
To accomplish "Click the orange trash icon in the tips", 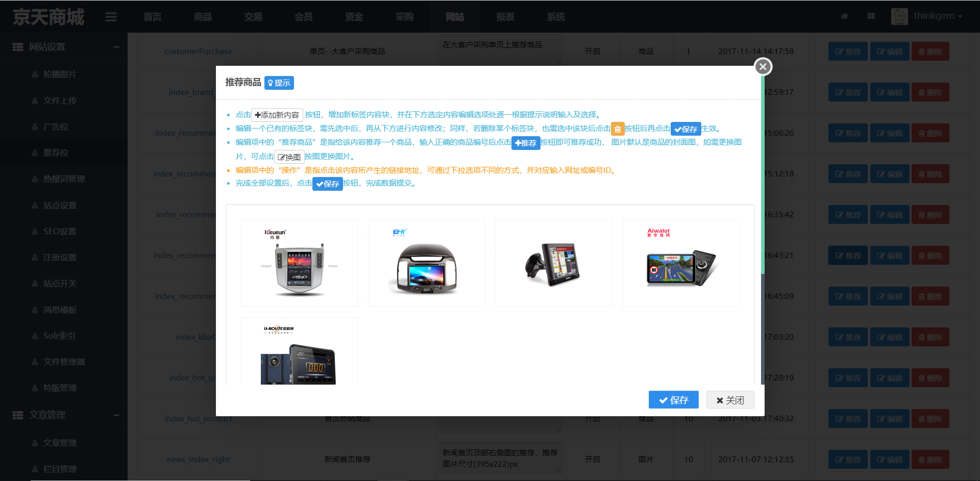I will tap(618, 129).
